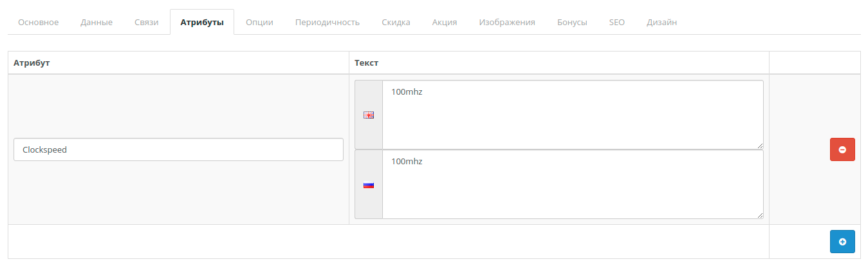Screen dimensions: 868x277
Task: Go to the Связи tab
Action: [x=147, y=23]
